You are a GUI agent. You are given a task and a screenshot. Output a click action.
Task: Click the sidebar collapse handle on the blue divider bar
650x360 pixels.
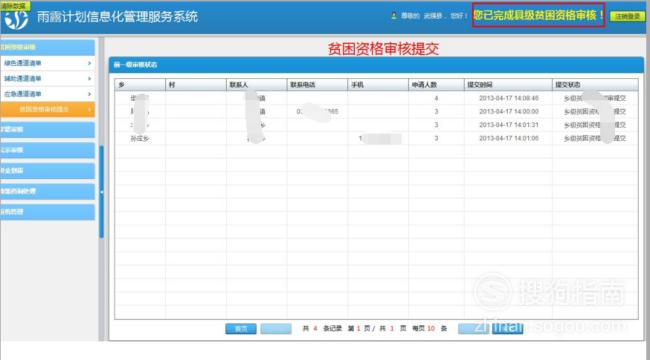tap(102, 192)
